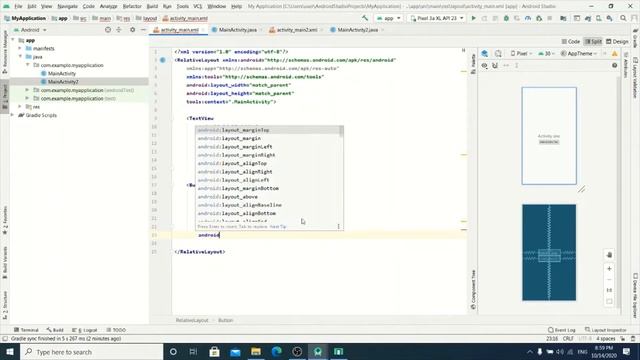Open Project Structure icon in top toolbar
Viewport: 640px width, 360px height.
click(x=563, y=18)
